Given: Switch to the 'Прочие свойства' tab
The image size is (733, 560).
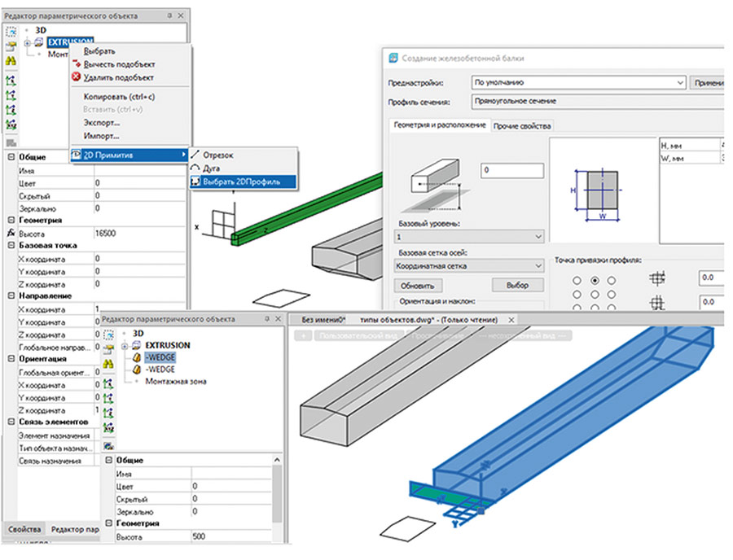Looking at the screenshot, I should coord(524,125).
